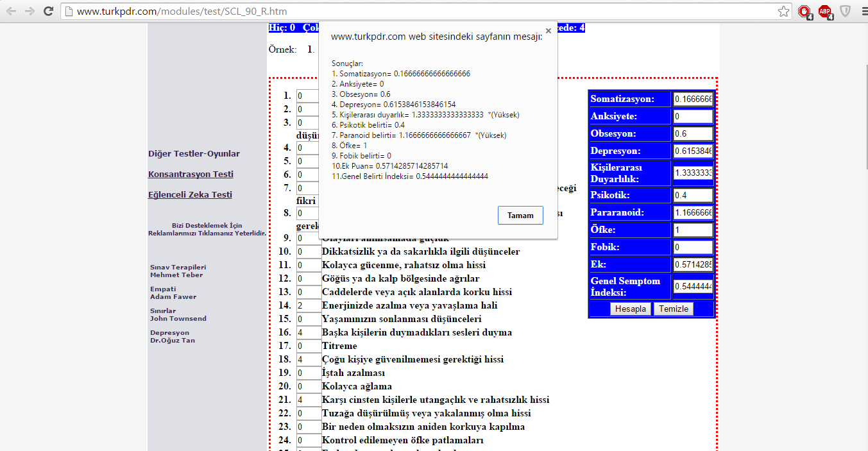Viewport: 868px width, 451px height.
Task: Open the Konsantrasyon Testi link
Action: click(x=191, y=174)
